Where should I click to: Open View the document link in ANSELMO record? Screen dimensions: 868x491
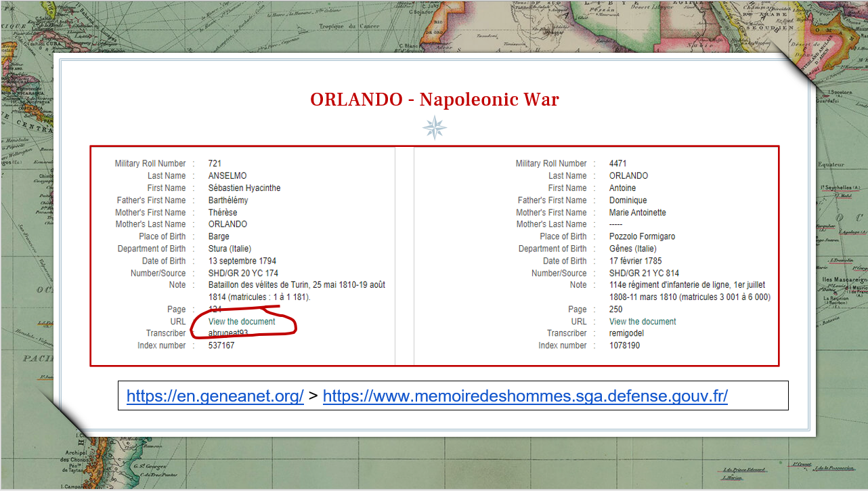pyautogui.click(x=242, y=322)
